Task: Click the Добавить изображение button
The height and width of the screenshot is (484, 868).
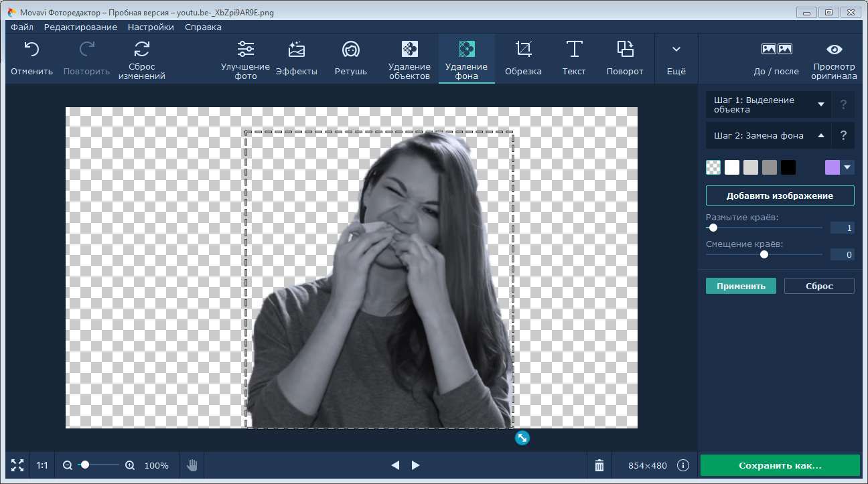Action: click(x=780, y=195)
